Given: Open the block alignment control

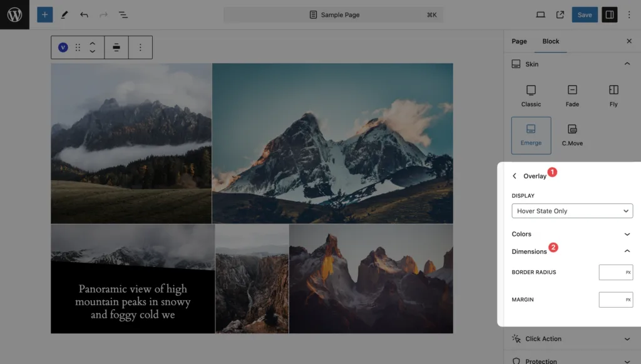Looking at the screenshot, I should (116, 48).
